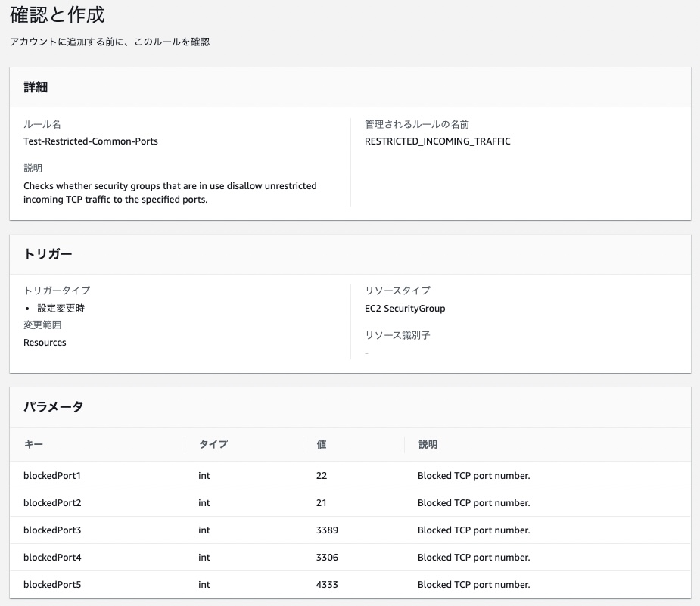
Task: Click the int type cell in blockedPort3 row
Action: (x=204, y=530)
